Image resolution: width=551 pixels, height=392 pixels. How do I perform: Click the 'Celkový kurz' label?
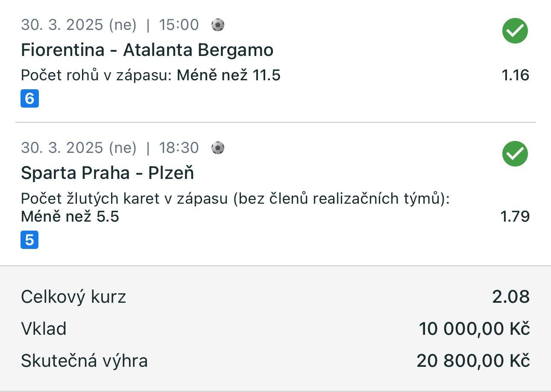point(73,297)
